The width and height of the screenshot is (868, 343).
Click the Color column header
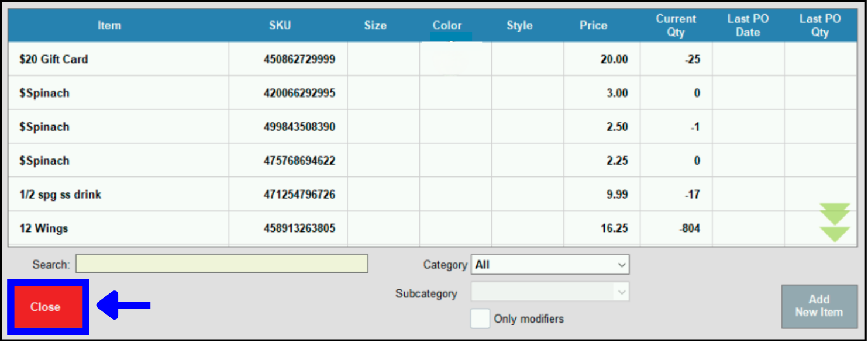coord(447,26)
